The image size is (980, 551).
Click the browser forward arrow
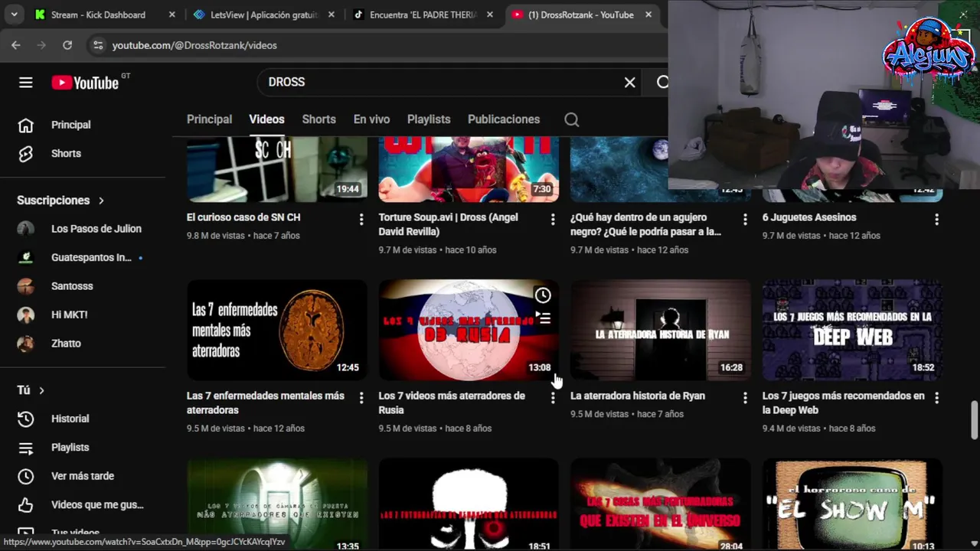(x=41, y=45)
